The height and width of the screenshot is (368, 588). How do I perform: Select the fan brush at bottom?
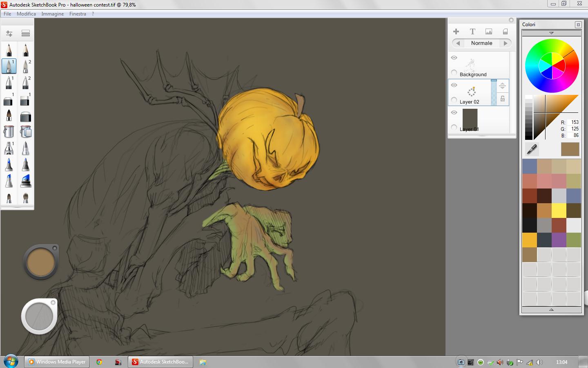tap(25, 197)
